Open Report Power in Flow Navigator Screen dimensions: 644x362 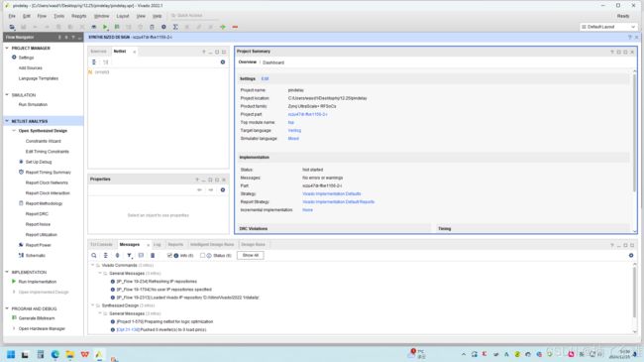39,245
